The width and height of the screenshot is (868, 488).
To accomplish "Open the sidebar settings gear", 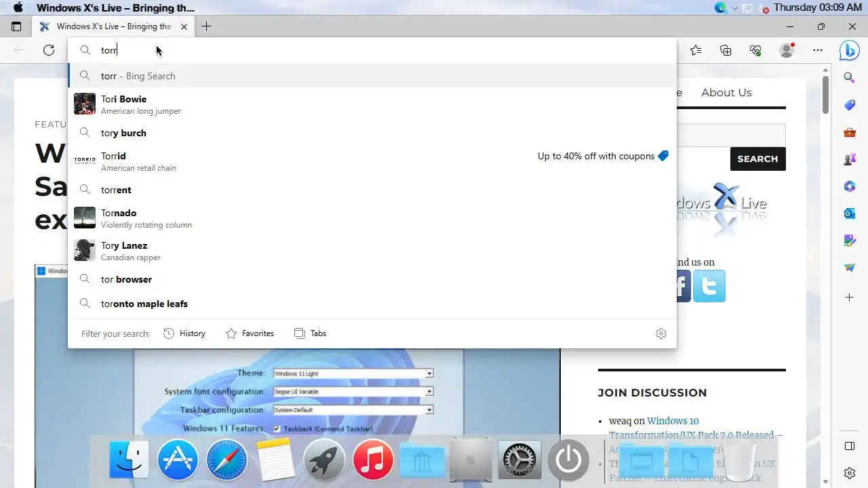I will pos(849,473).
